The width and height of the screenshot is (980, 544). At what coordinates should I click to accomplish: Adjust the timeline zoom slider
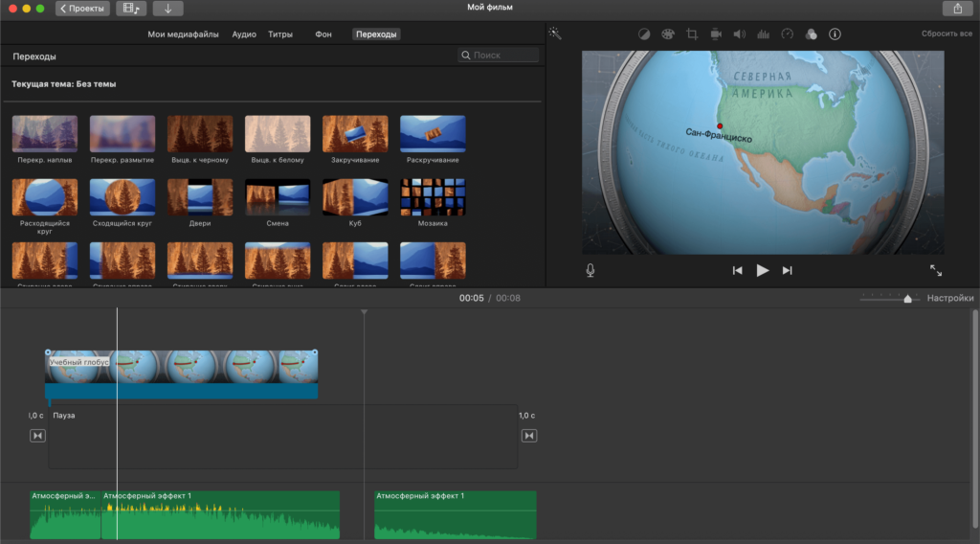click(907, 299)
